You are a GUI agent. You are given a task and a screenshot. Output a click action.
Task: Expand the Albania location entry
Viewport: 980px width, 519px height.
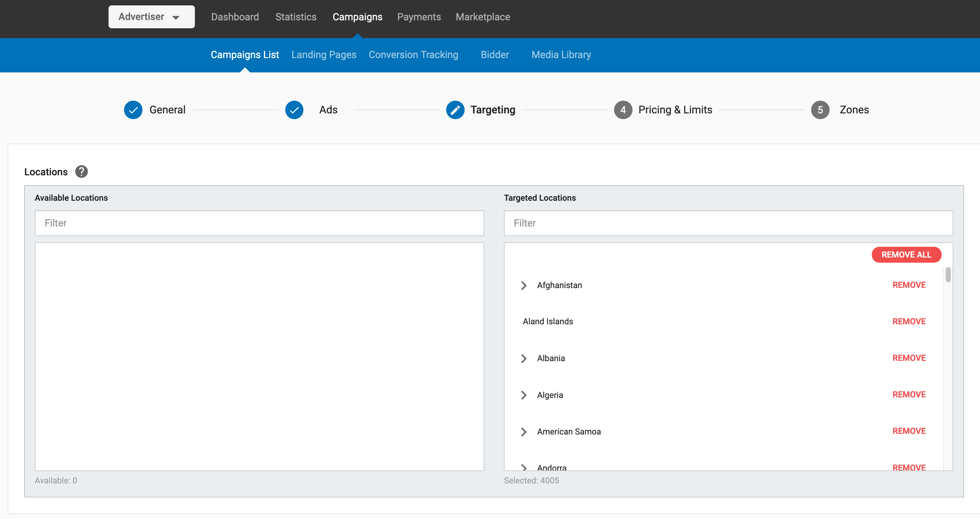(x=524, y=358)
